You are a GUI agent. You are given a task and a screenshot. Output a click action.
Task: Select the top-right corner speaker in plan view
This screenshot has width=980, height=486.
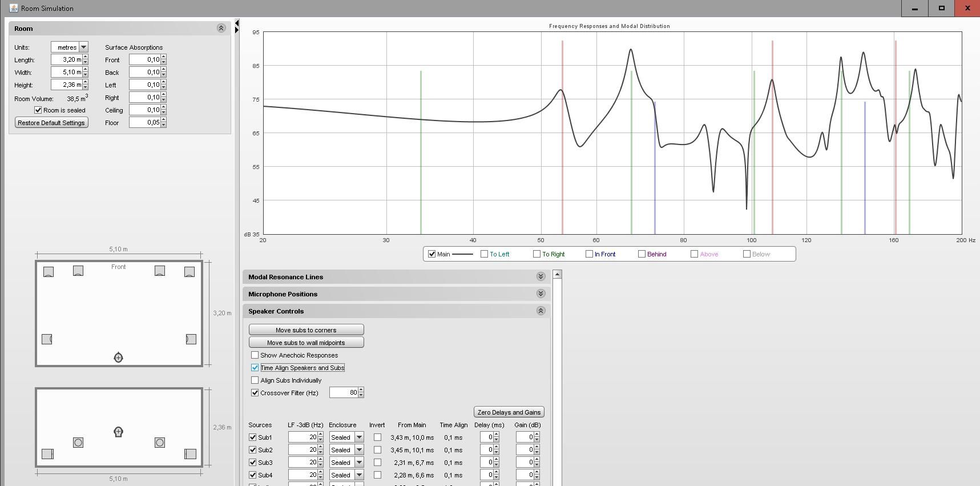(189, 272)
